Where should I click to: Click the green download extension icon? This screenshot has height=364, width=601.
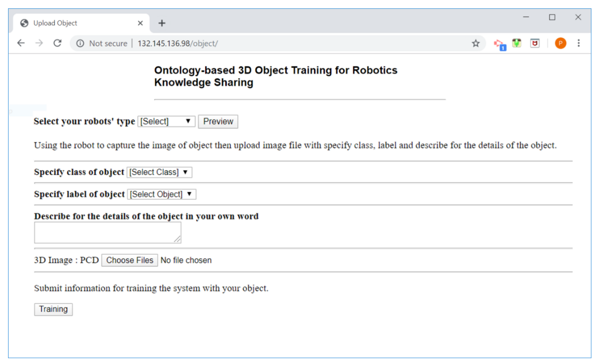tap(516, 43)
